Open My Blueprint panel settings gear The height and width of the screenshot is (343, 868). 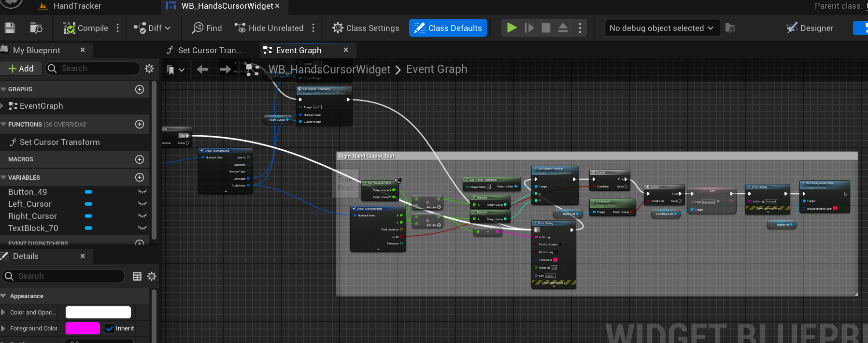coord(149,69)
